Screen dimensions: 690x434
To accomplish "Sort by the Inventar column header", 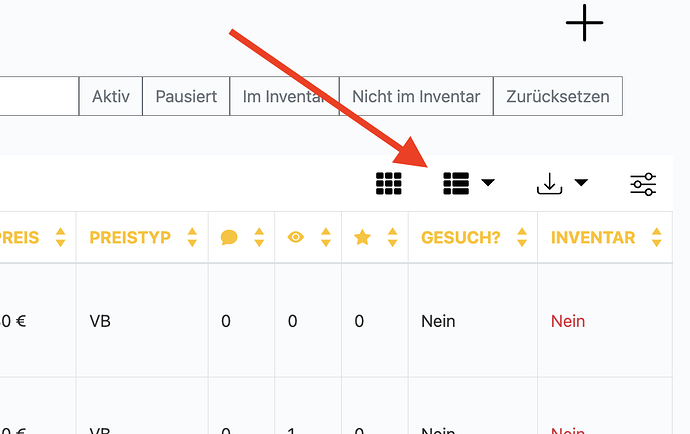I will 593,238.
